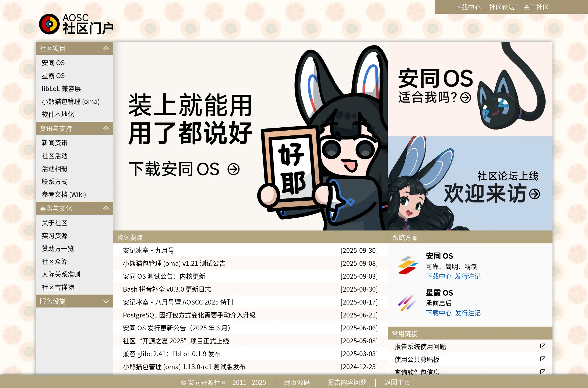This screenshot has height=388, width=588.
Task: Click the forum banner with blue-eared character
Action: click(x=470, y=183)
